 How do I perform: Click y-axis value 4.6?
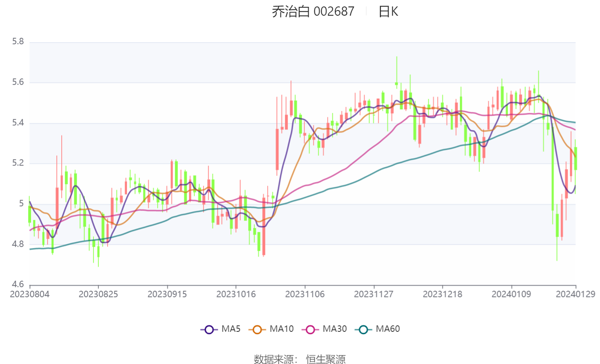(x=18, y=284)
